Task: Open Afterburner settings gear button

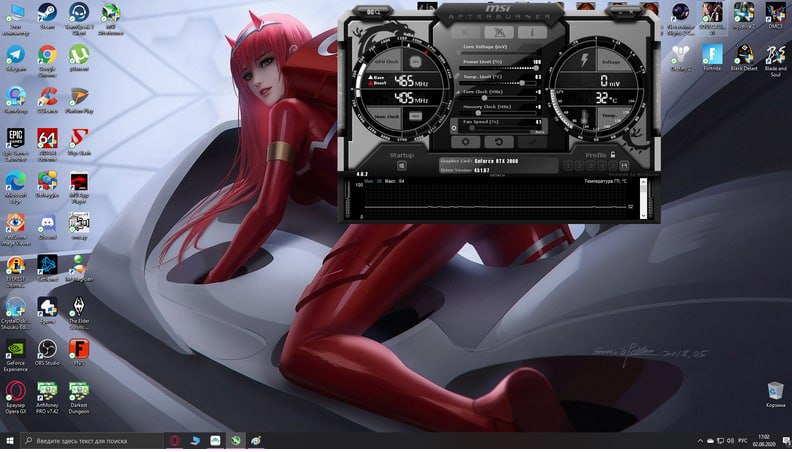Action: (x=465, y=142)
